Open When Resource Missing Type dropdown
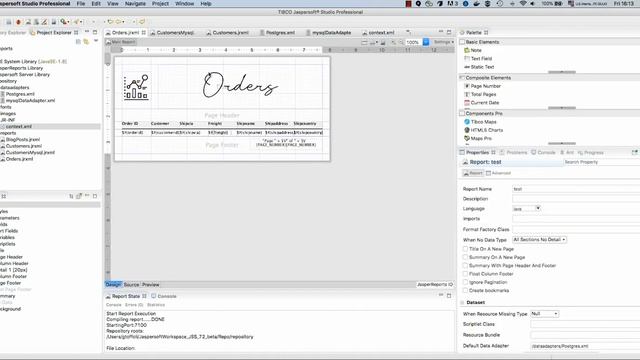 click(544, 313)
